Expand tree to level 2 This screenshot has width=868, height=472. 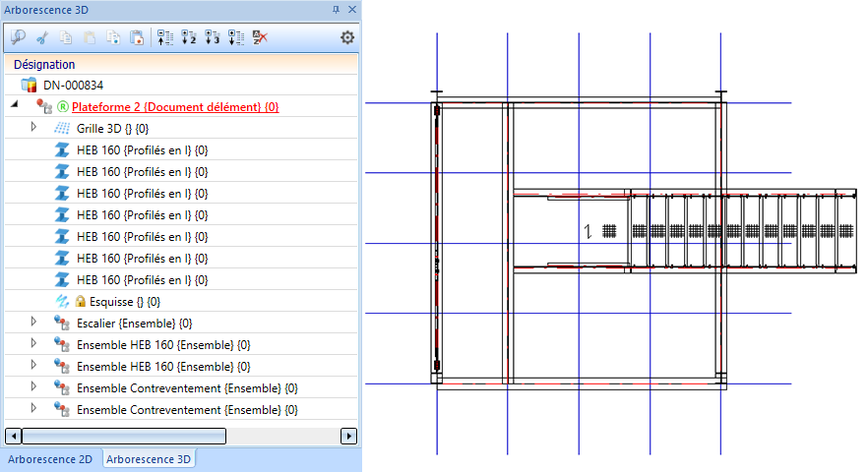[x=189, y=37]
